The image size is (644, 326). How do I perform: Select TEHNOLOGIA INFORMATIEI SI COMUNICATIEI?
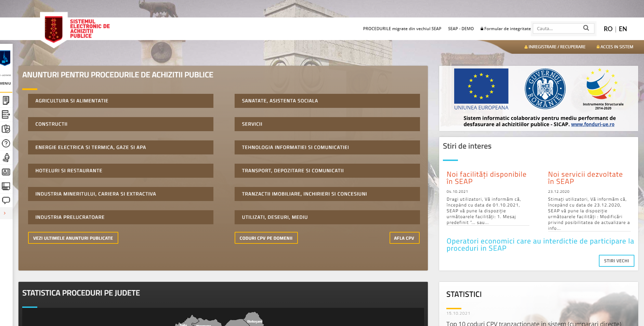[x=327, y=147]
